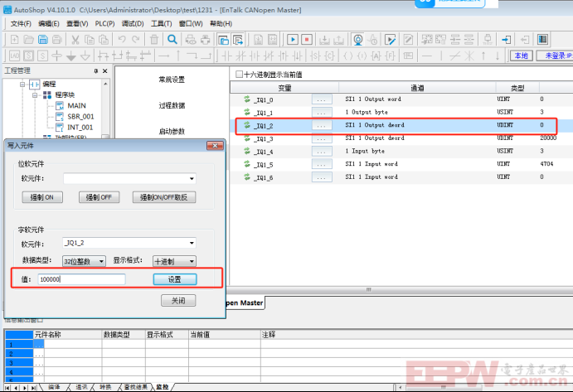Open the word 软元件 _IQ1_2 dropdown
The width and height of the screenshot is (573, 392).
coord(192,243)
